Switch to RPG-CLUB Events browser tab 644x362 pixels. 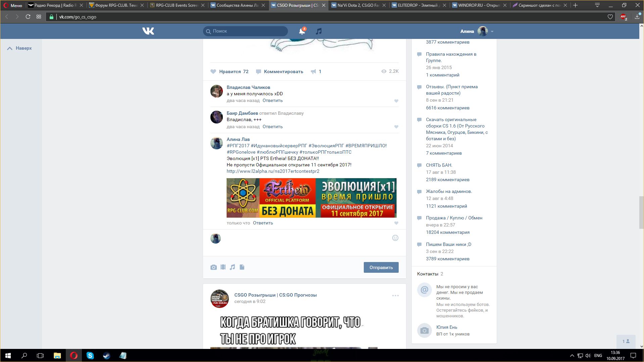177,5
